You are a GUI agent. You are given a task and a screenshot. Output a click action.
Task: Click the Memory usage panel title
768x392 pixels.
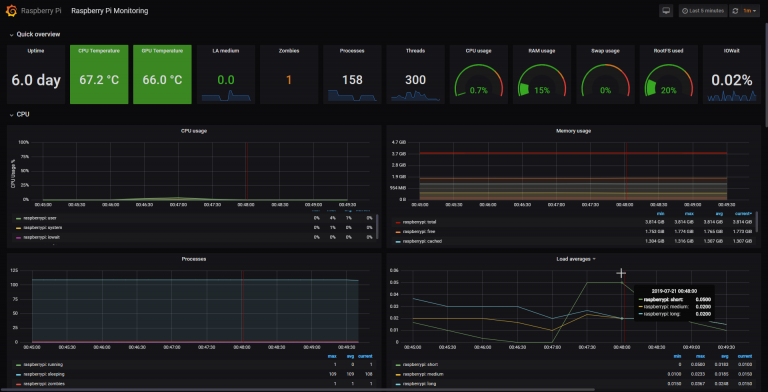[x=573, y=131]
